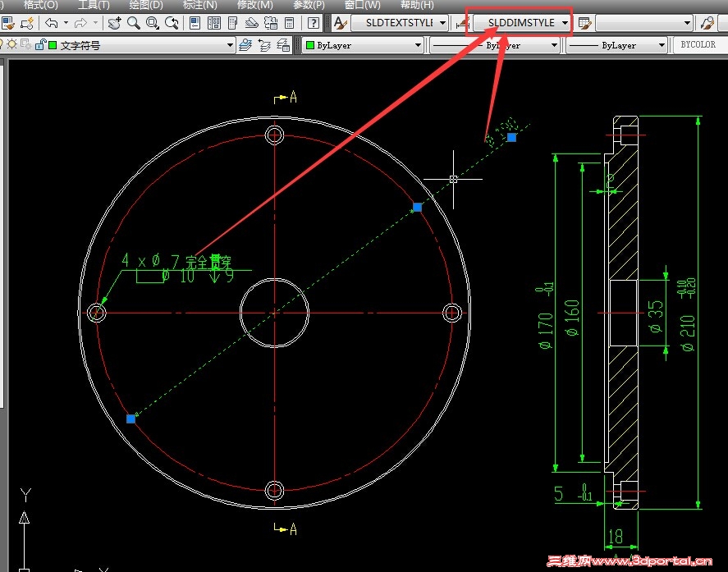Open the Text Style manager icon
Screen dimensions: 728x572
tap(341, 23)
